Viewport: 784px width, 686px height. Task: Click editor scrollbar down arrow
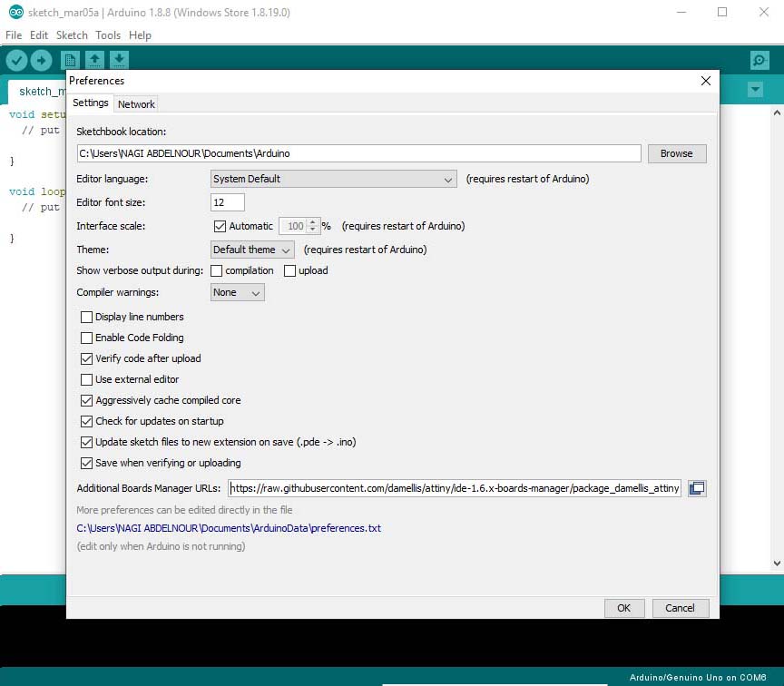click(x=777, y=563)
